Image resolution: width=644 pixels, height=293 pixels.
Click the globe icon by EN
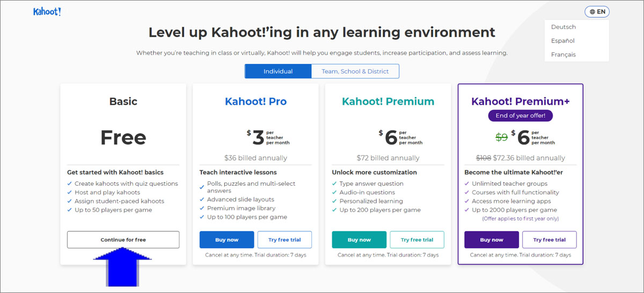point(592,12)
